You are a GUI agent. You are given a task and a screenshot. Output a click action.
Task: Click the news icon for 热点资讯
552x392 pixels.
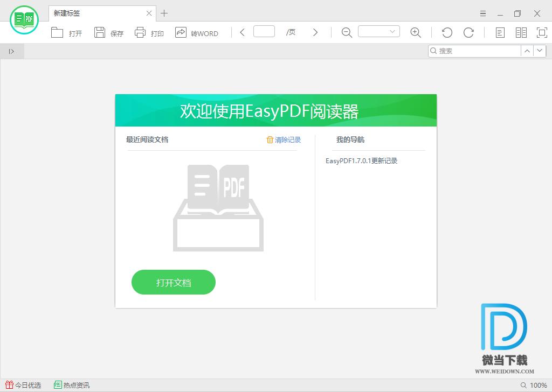click(x=58, y=385)
